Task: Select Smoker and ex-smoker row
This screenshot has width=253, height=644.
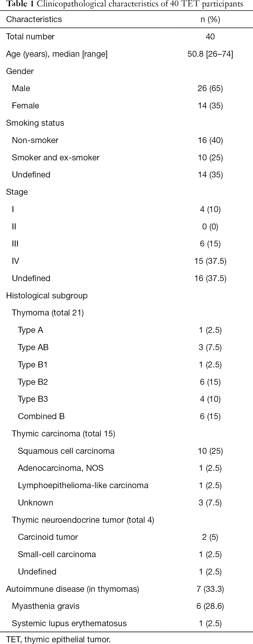Action: pos(126,158)
